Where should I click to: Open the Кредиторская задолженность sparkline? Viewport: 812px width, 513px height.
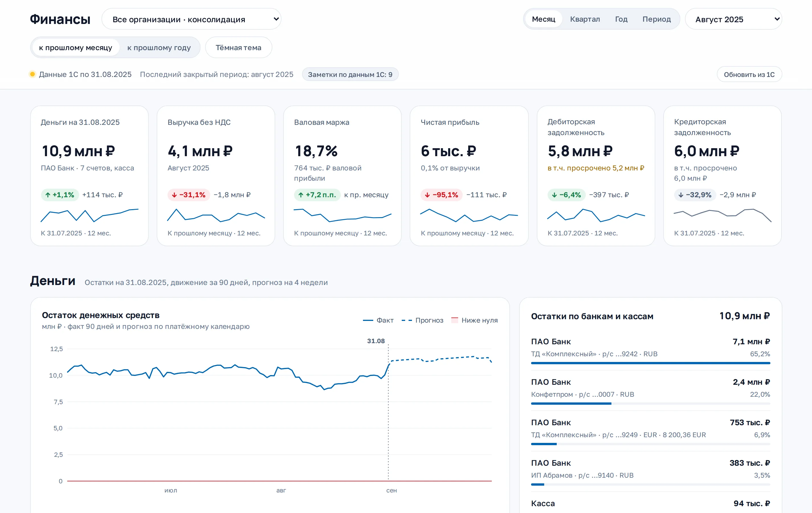tap(723, 215)
